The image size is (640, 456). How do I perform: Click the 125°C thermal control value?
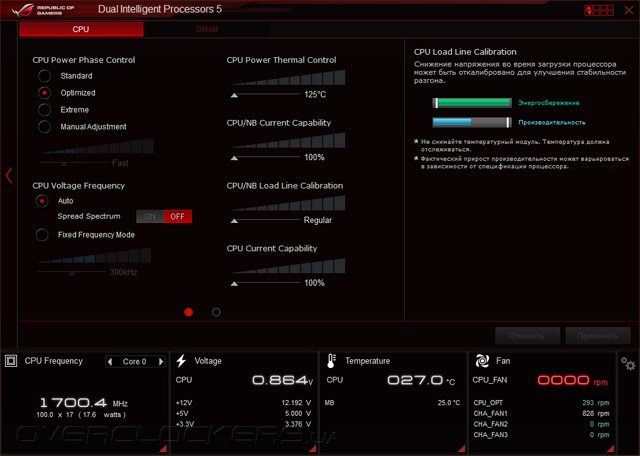315,95
